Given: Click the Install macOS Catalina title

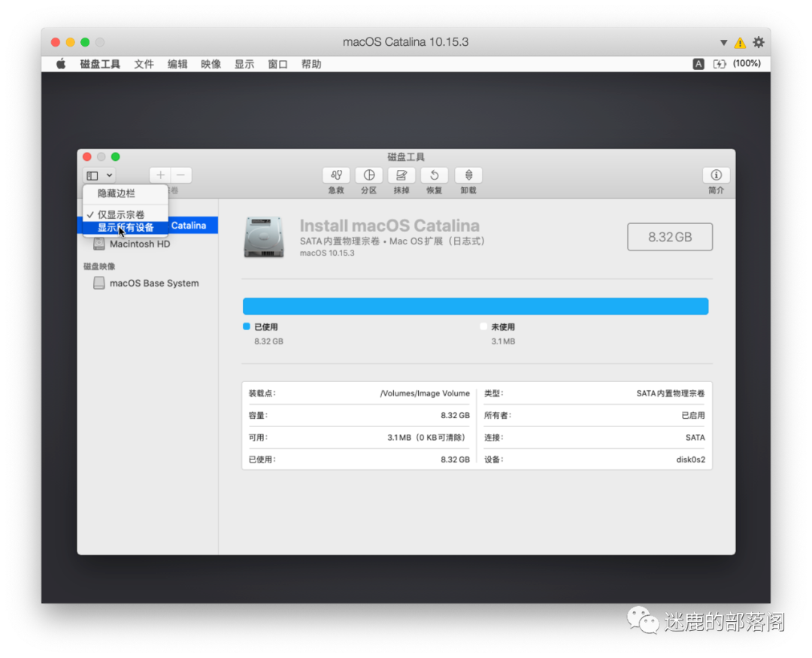Looking at the screenshot, I should (x=389, y=226).
